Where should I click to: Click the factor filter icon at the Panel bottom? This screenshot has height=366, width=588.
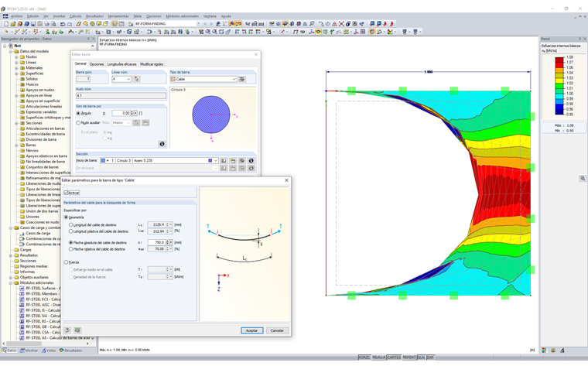[x=553, y=351]
